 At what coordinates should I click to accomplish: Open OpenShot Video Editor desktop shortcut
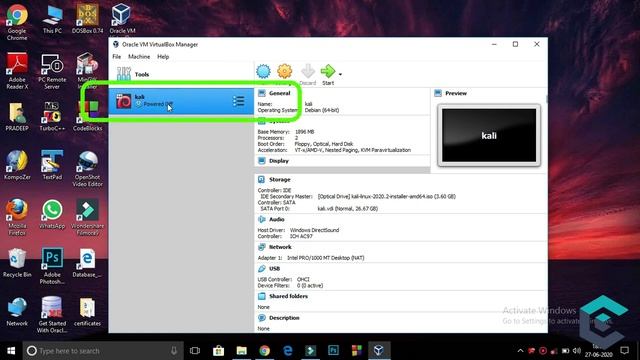coord(87,169)
